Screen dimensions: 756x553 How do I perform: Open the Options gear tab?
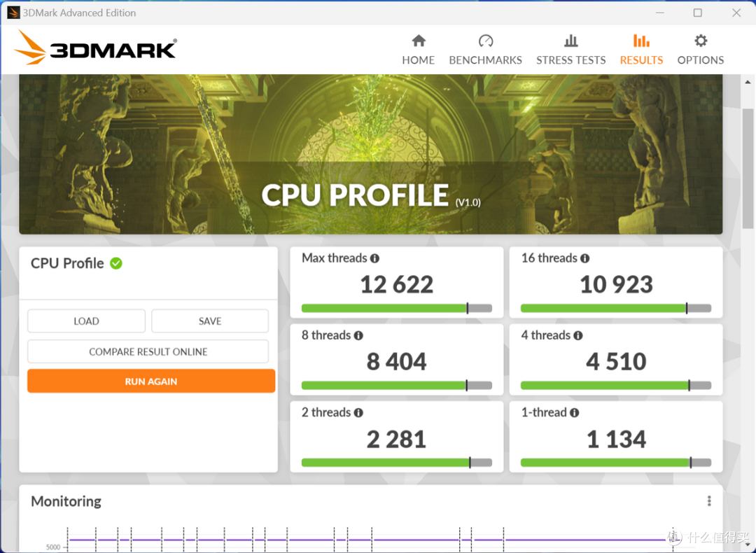pos(700,50)
